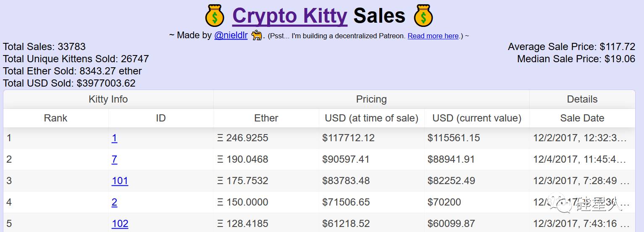Sort table by Rank column header

[55, 118]
